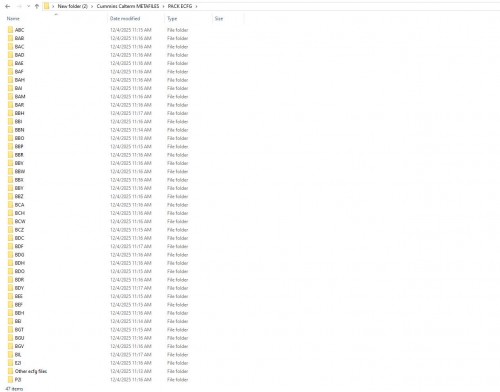This screenshot has width=500, height=392.
Task: Click "File folder" type in the ABC row
Action: (178, 30)
